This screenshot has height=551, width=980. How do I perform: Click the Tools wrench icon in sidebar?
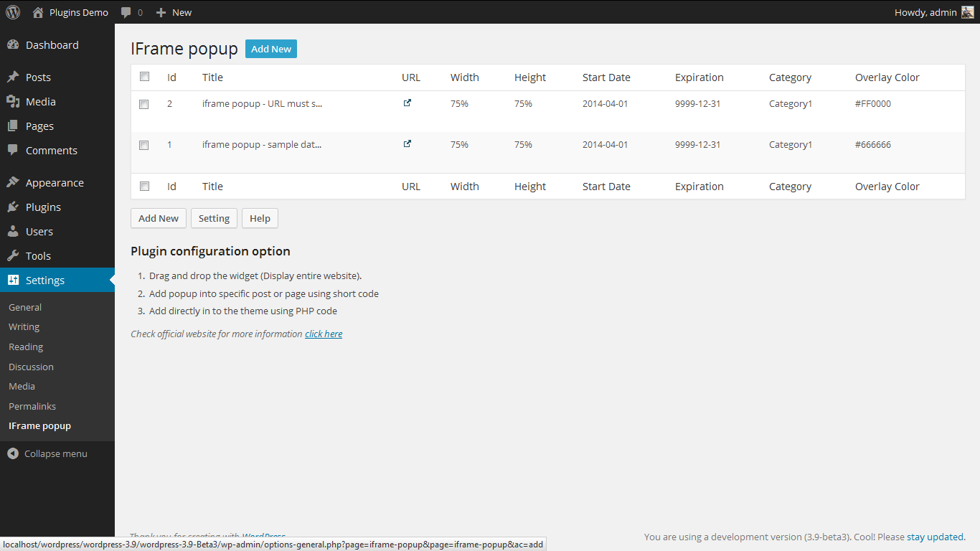pos(13,256)
